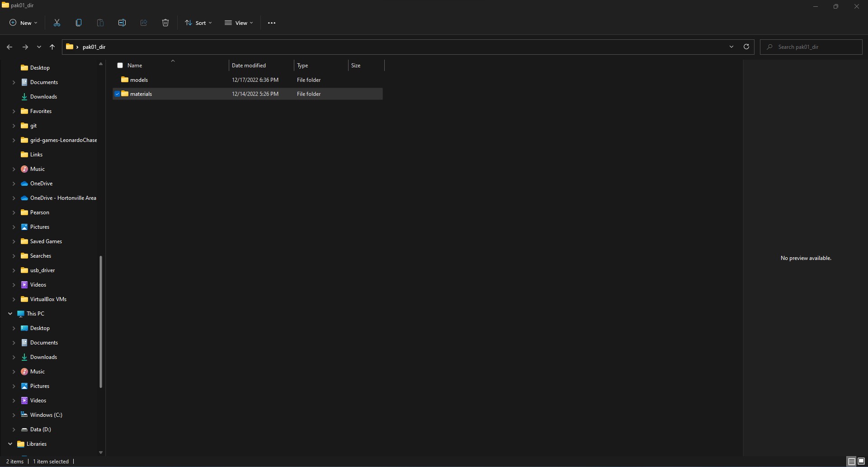Click the navigation pane scrollbar thumb
Screen dimensions: 868x467
click(100, 322)
